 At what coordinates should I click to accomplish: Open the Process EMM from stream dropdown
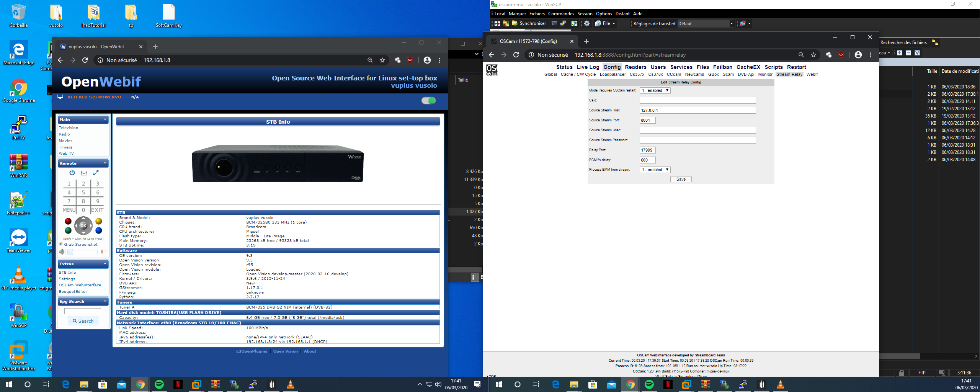click(655, 170)
